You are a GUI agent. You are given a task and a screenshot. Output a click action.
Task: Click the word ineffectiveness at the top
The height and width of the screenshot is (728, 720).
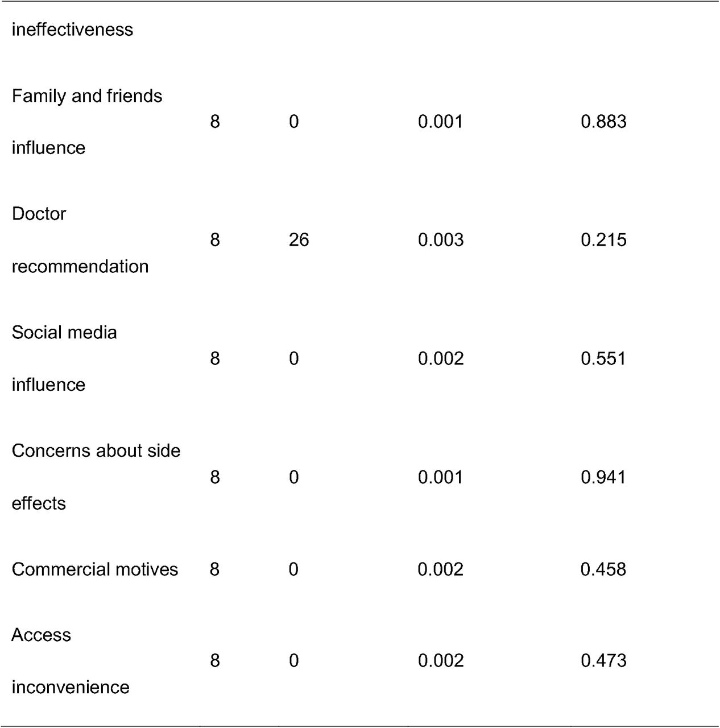click(72, 29)
